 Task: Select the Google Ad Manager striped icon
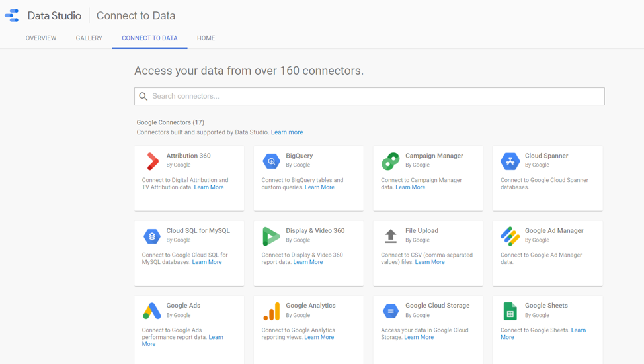tap(510, 236)
